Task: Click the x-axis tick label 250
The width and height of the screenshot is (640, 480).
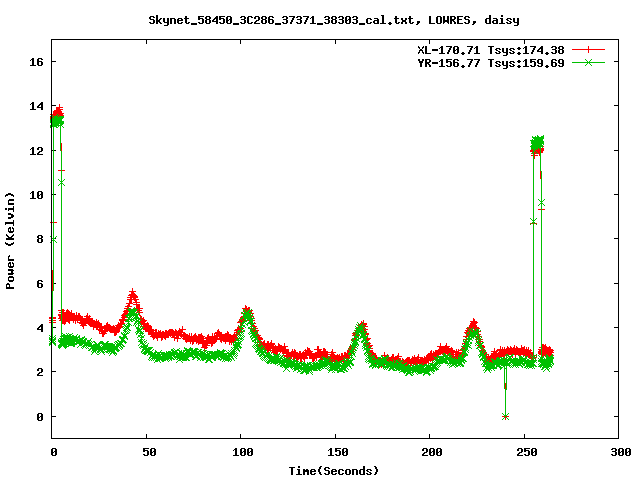Action: coord(527,452)
